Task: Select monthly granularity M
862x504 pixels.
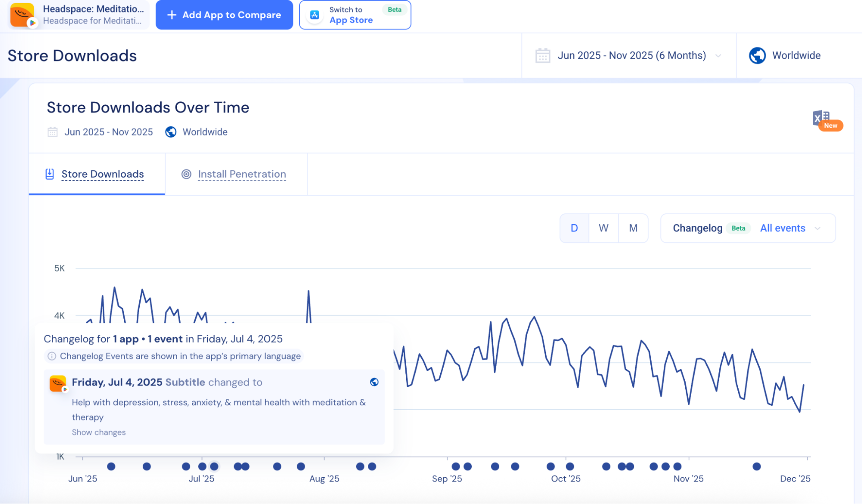Action: 633,228
